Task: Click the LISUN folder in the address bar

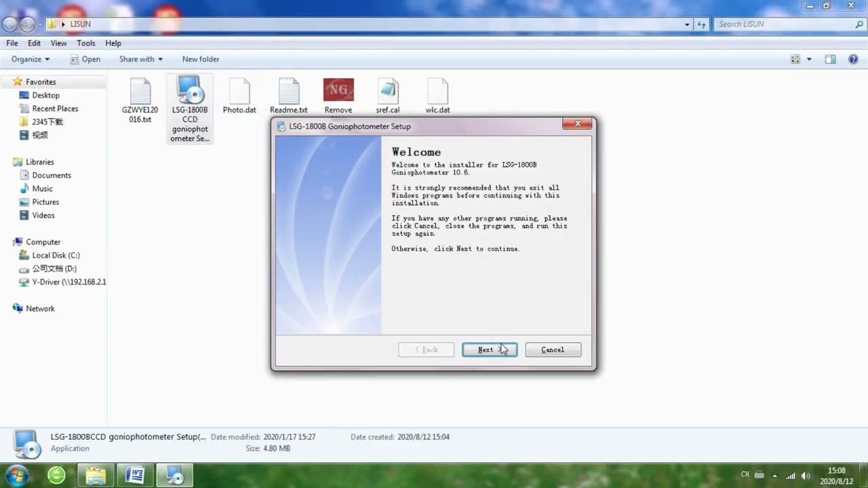Action: pos(80,24)
